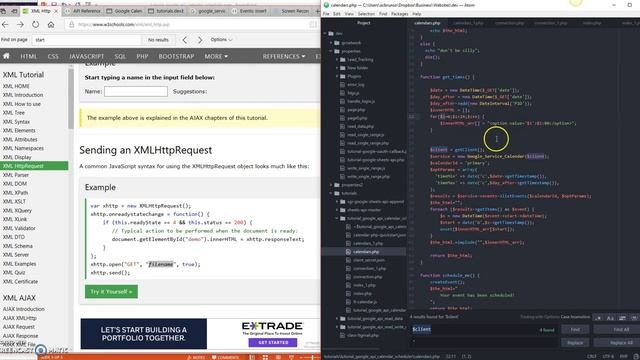Go forward in the browser
This screenshot has width=640, height=360.
20,25
